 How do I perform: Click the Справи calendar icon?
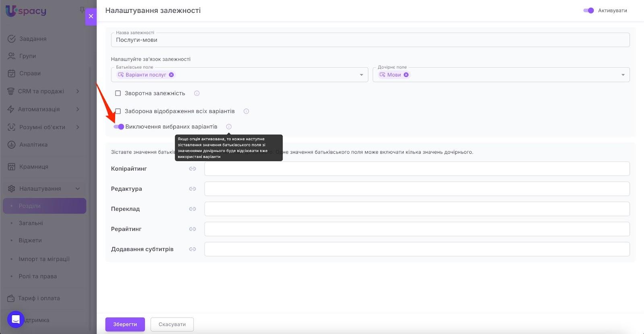coord(12,73)
